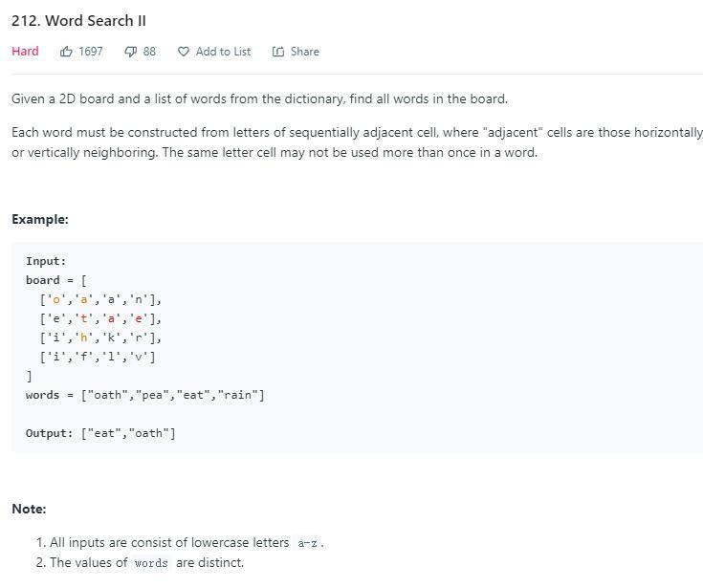Click the "Given a 2D board" description sentence
This screenshot has height=588, width=703.
pos(259,98)
